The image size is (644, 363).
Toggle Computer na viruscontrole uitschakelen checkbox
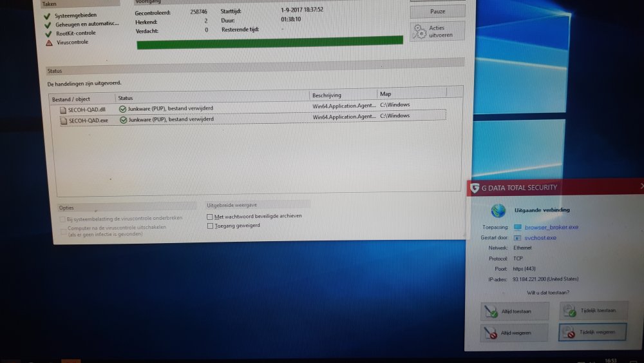pos(63,231)
